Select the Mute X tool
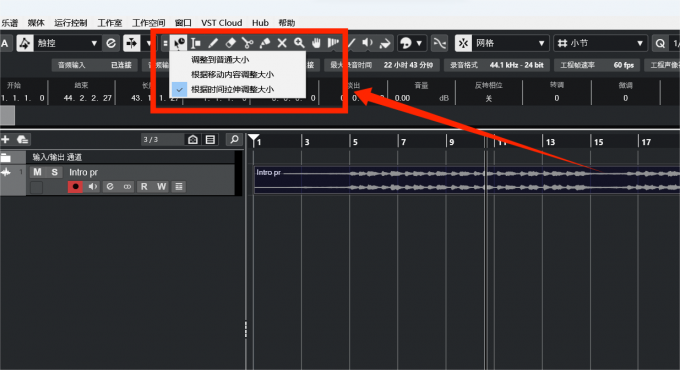680x370 pixels. click(282, 43)
